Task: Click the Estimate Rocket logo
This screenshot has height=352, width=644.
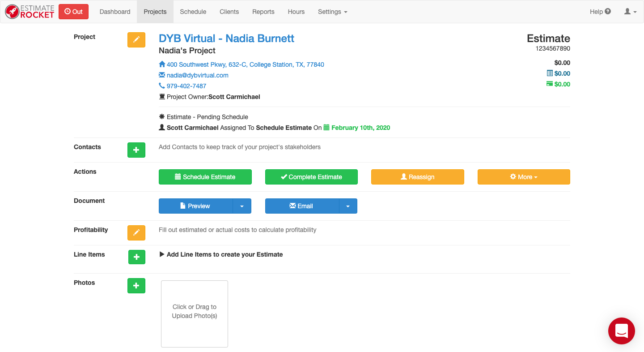Action: pyautogui.click(x=30, y=12)
